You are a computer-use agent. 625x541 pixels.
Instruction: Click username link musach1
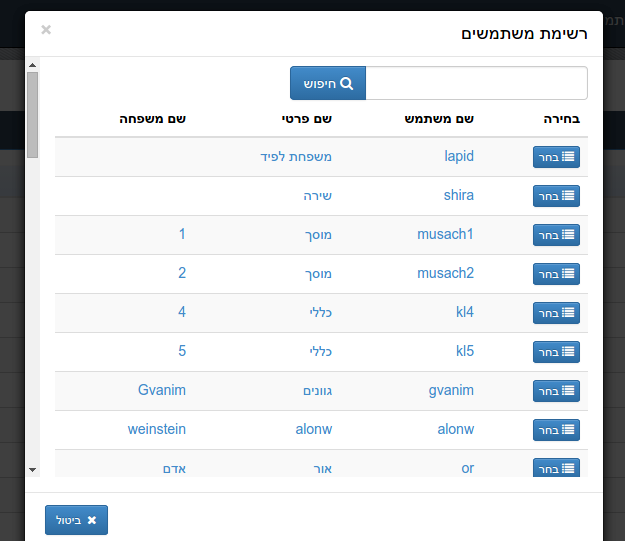[445, 234]
